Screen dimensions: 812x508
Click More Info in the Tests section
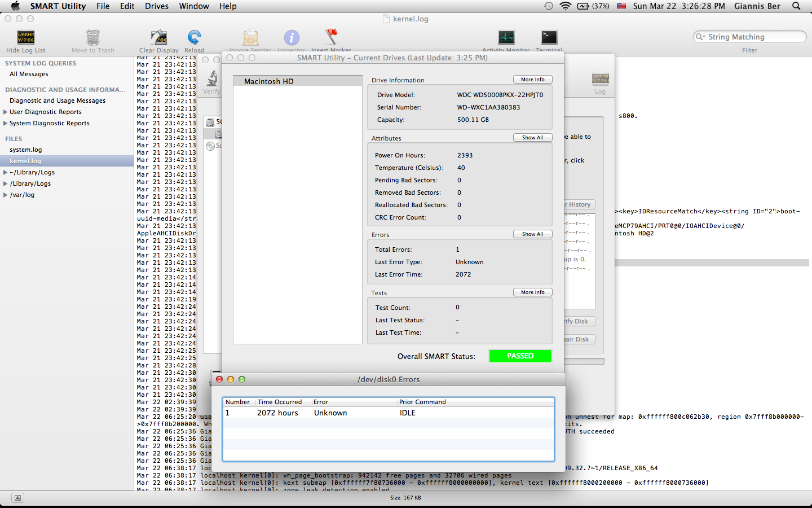(x=533, y=292)
